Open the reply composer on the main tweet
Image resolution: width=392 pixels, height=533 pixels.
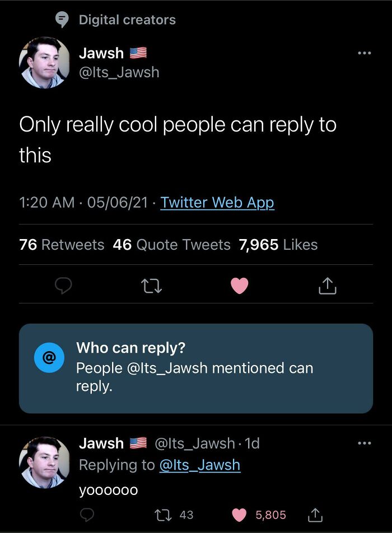click(64, 286)
